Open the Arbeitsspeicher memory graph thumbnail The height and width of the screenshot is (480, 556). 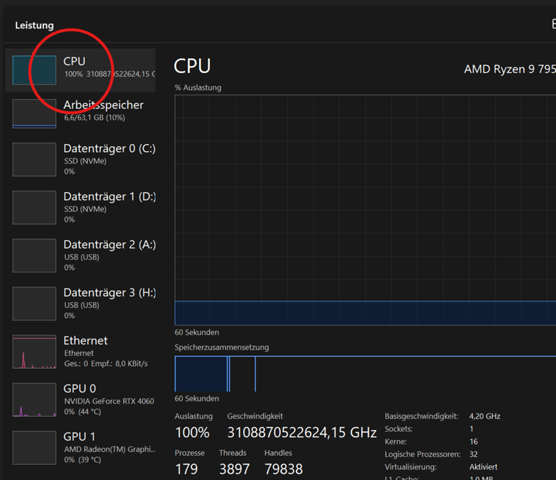tap(34, 113)
